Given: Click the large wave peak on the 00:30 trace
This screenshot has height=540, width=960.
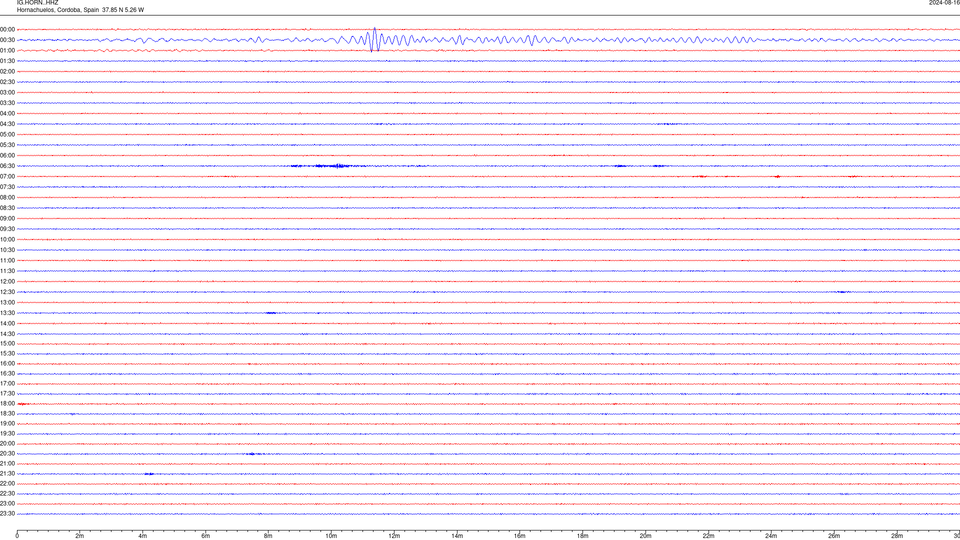Looking at the screenshot, I should 374,40.
